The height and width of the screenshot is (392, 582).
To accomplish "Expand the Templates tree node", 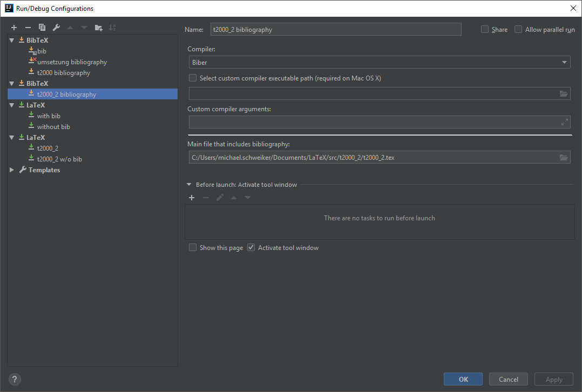I will [11, 170].
